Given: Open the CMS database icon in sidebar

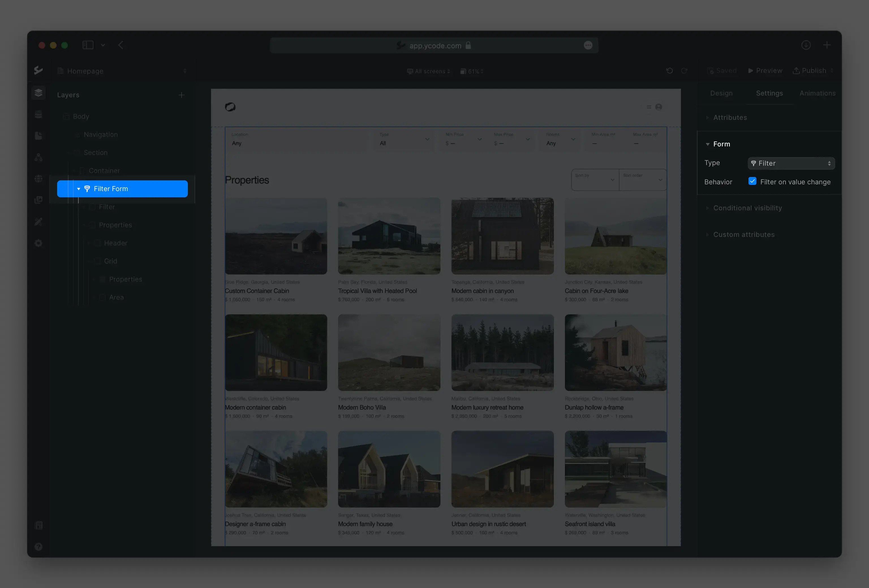Looking at the screenshot, I should click(x=38, y=114).
